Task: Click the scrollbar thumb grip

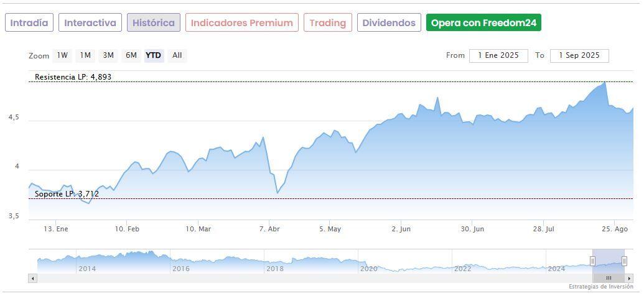Action: 609,278
